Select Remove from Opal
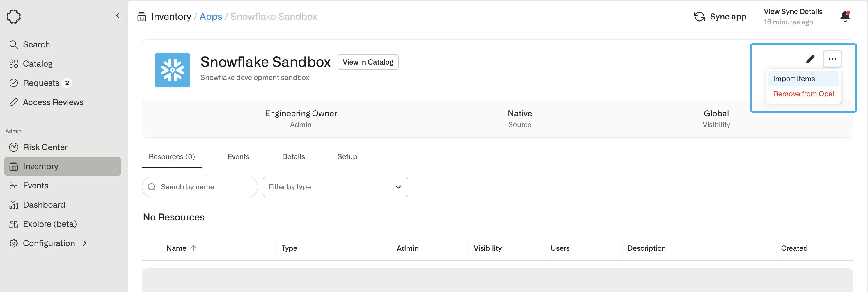The image size is (868, 292). 803,94
